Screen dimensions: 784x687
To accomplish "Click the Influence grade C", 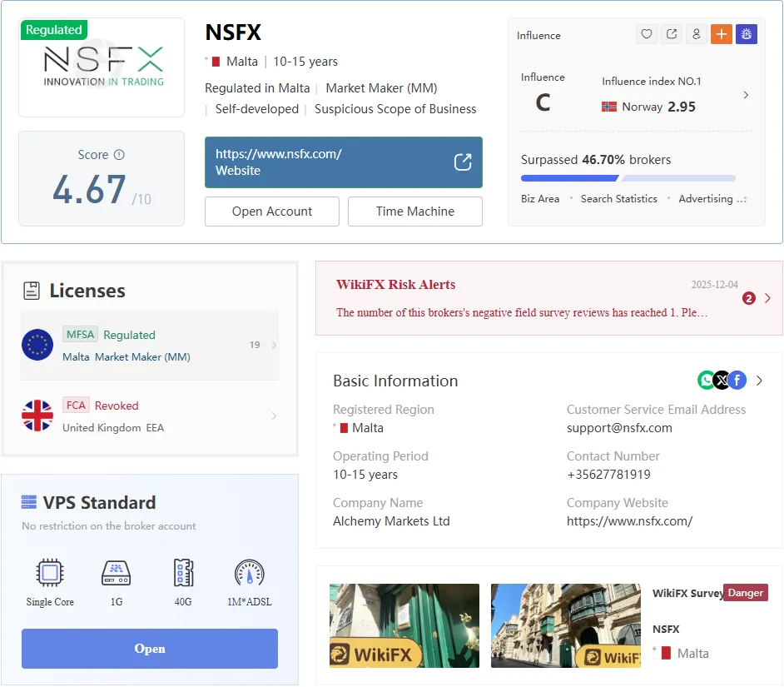I will (543, 102).
